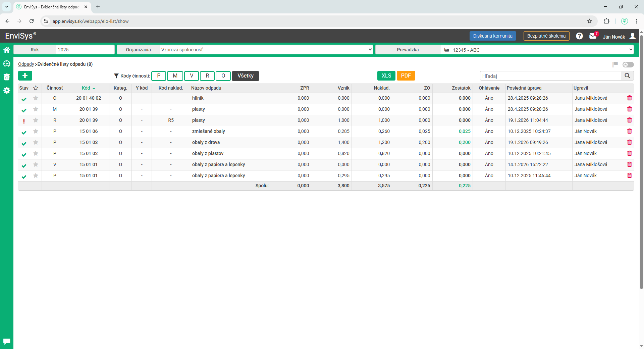Toggle the switch next to the flag icon
Image resolution: width=644 pixels, height=349 pixels.
click(628, 64)
